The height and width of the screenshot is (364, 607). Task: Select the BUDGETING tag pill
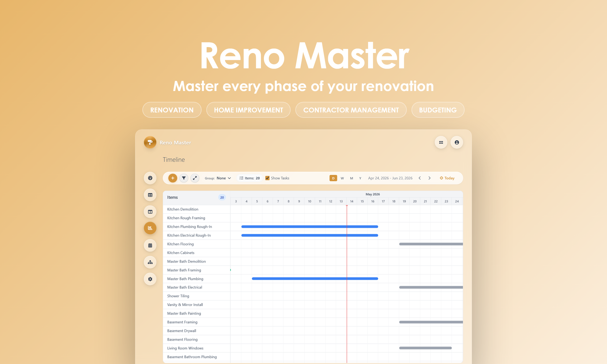(x=438, y=110)
